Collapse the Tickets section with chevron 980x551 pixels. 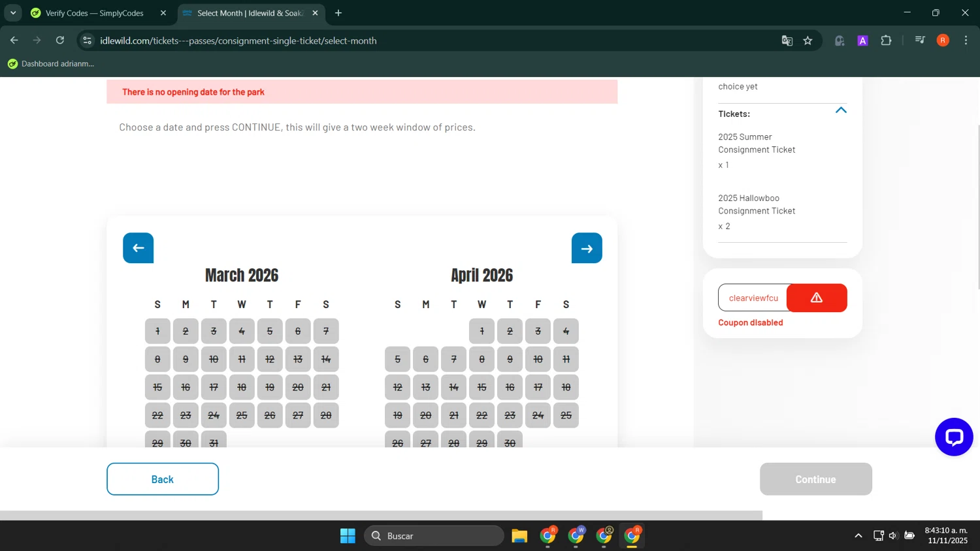(x=841, y=110)
